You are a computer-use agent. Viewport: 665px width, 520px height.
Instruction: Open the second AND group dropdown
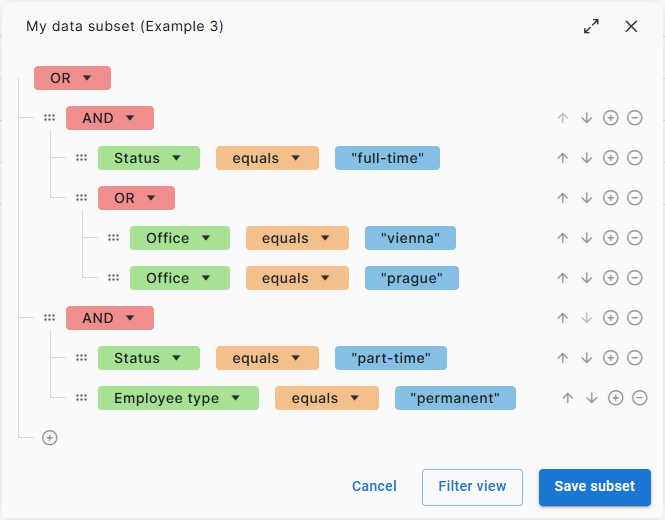[109, 318]
